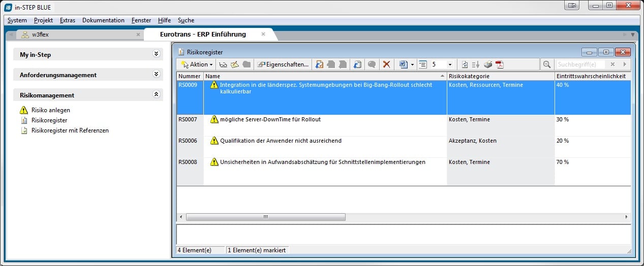
Task: Click the Word export icon
Action: [404, 64]
